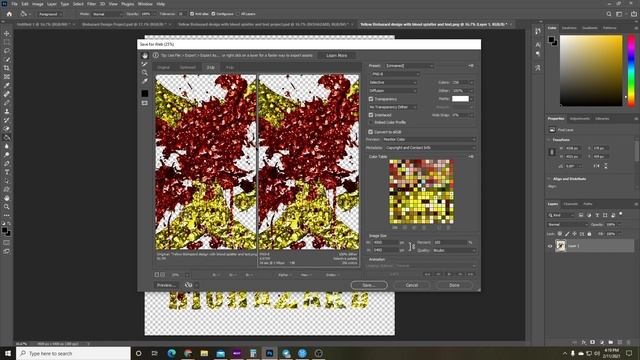Toggle the Embed Color Profile checkbox
The height and width of the screenshot is (360, 640).
[371, 122]
